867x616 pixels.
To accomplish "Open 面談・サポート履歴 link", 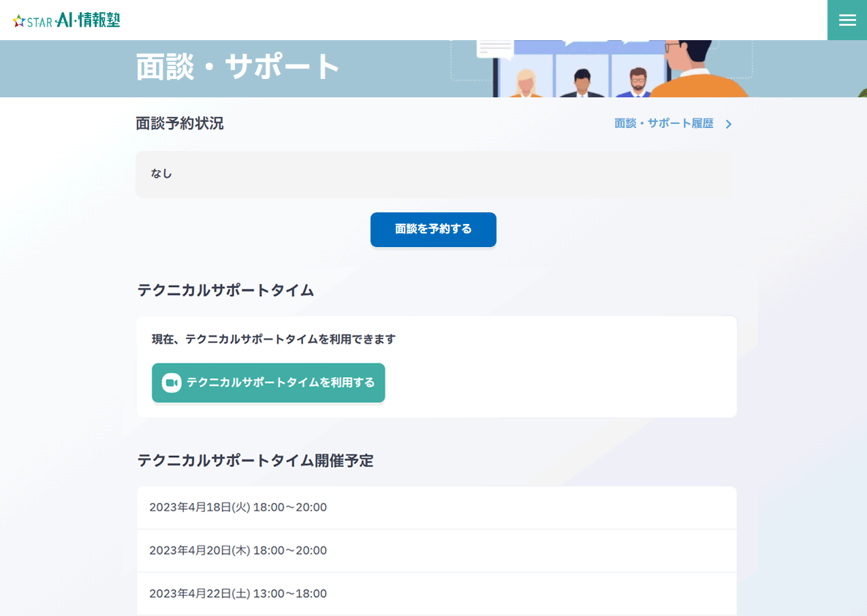I will point(664,124).
